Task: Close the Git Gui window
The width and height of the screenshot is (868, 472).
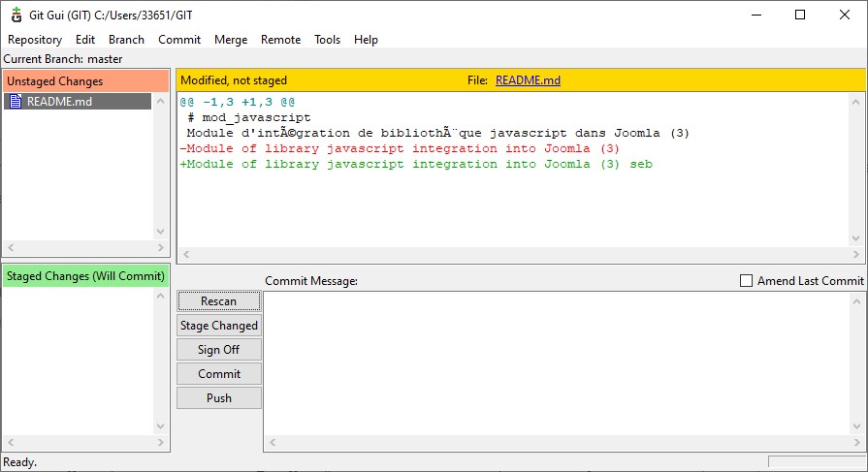Action: [x=844, y=15]
